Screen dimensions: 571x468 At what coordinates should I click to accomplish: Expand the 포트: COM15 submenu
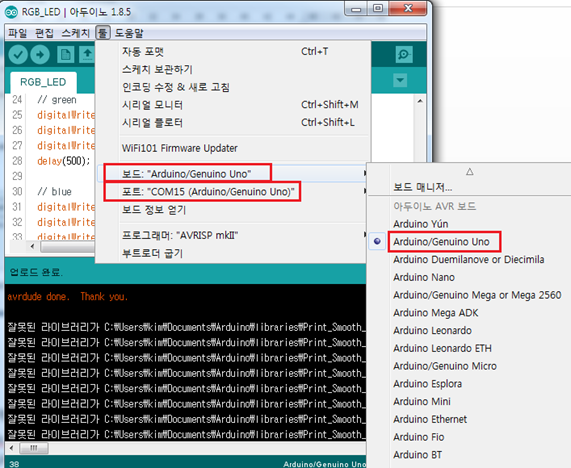[233, 192]
